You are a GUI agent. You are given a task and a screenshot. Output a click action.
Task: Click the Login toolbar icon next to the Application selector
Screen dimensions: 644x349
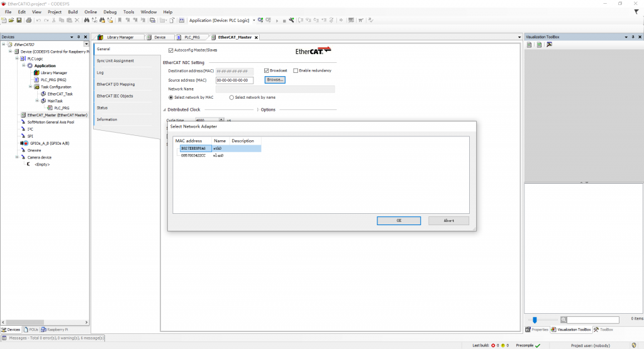260,20
